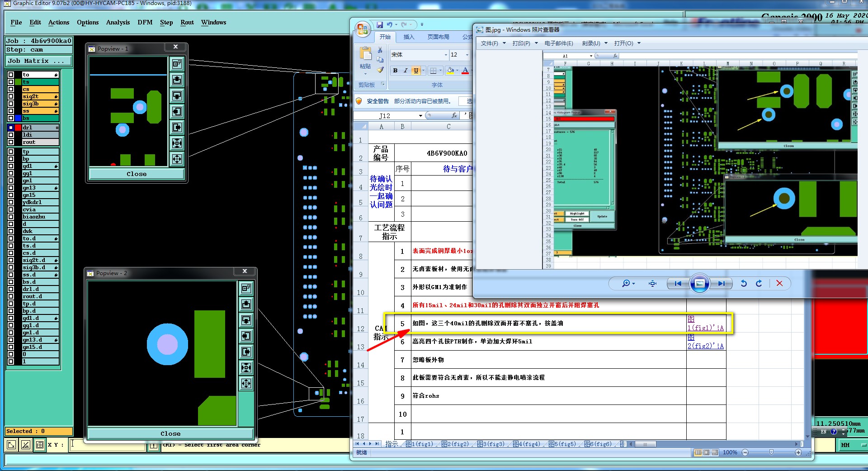Select the Format Painter brush
Screen dimensions: 868x471
point(380,70)
